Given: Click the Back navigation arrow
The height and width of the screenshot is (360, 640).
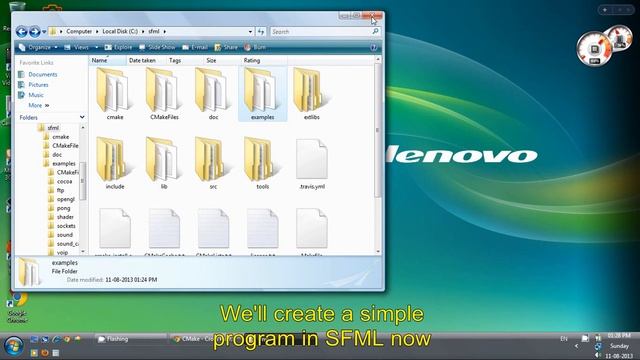Looking at the screenshot, I should pyautogui.click(x=22, y=31).
